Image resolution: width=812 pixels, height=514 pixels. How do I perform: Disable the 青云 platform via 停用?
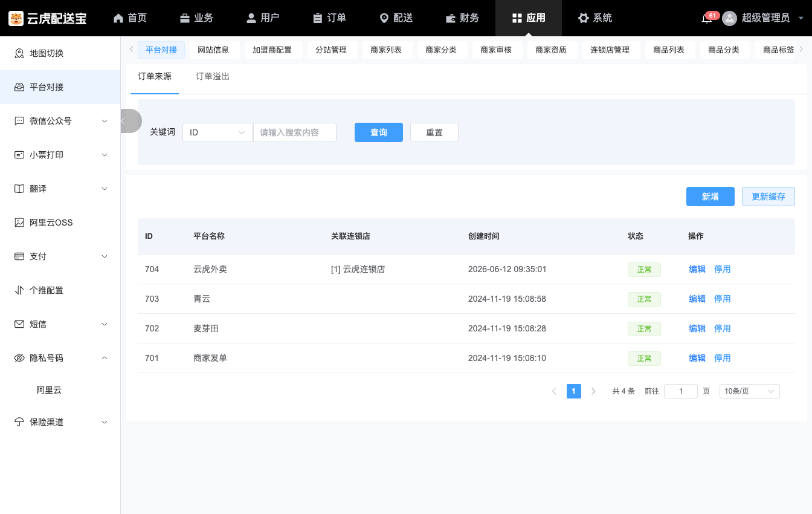(x=723, y=299)
